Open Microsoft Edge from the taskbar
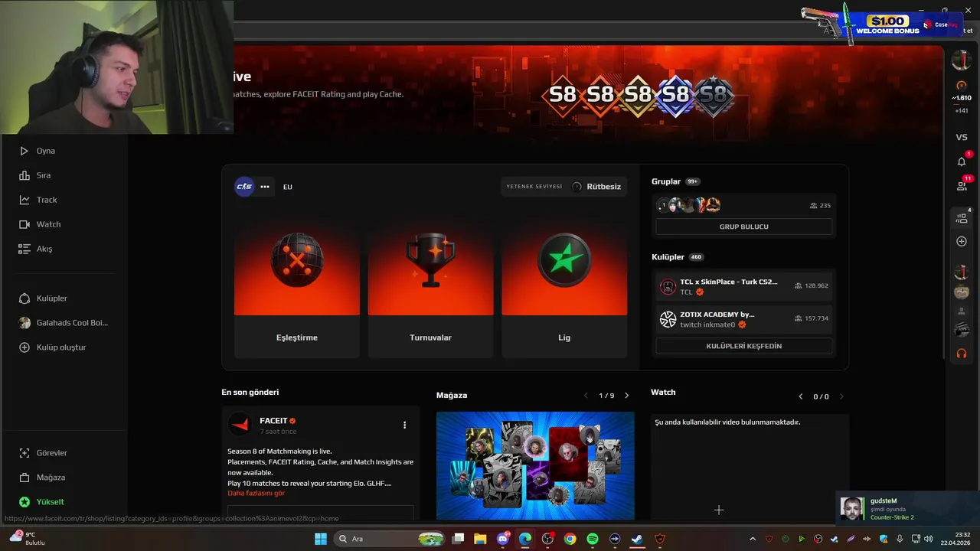 (x=525, y=539)
